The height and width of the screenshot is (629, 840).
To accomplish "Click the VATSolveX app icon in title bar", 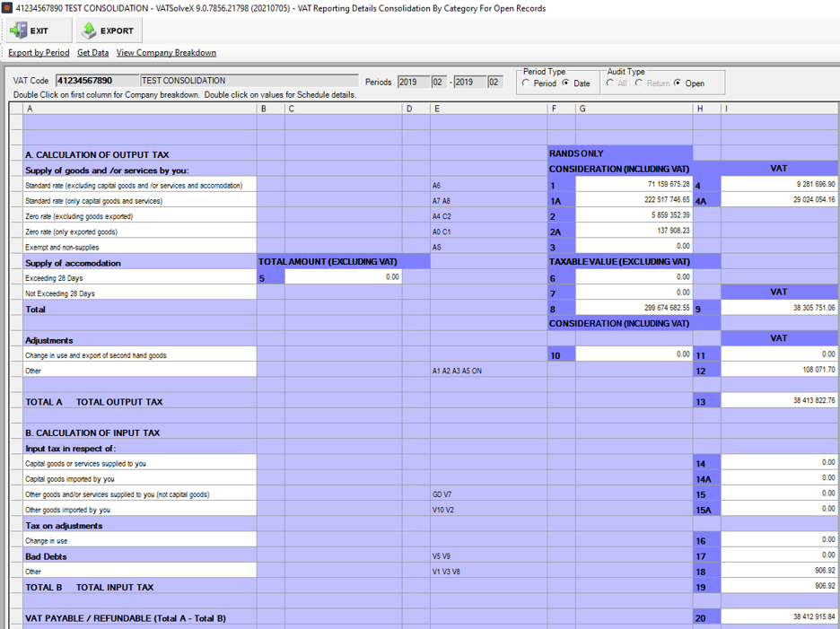I will (x=7, y=8).
